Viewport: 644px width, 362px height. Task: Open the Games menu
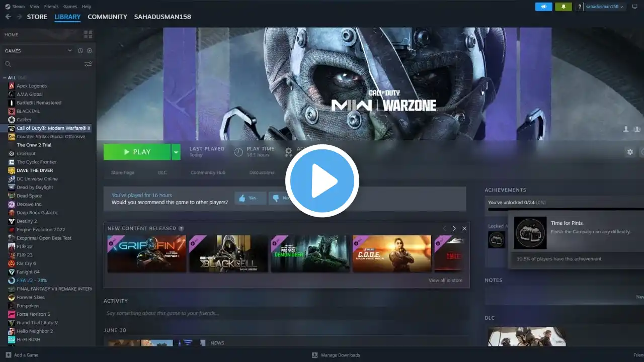(70, 7)
